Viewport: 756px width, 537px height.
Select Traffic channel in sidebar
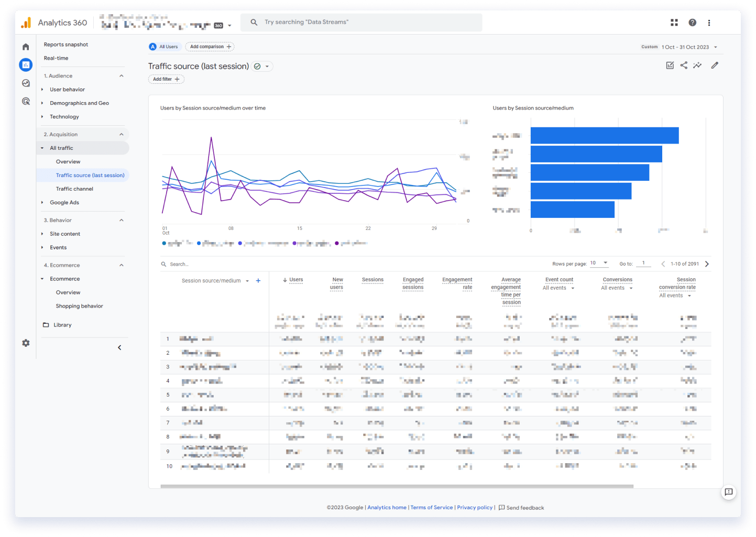pyautogui.click(x=74, y=189)
